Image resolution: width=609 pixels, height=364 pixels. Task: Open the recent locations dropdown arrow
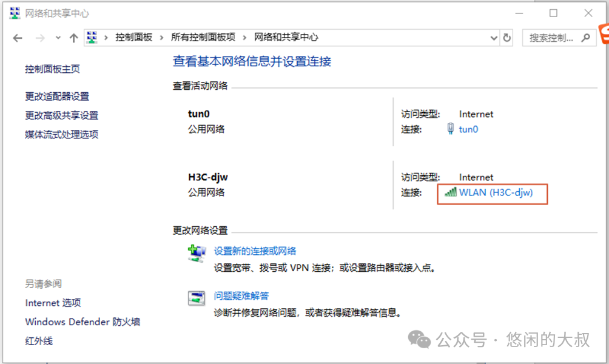coord(58,38)
